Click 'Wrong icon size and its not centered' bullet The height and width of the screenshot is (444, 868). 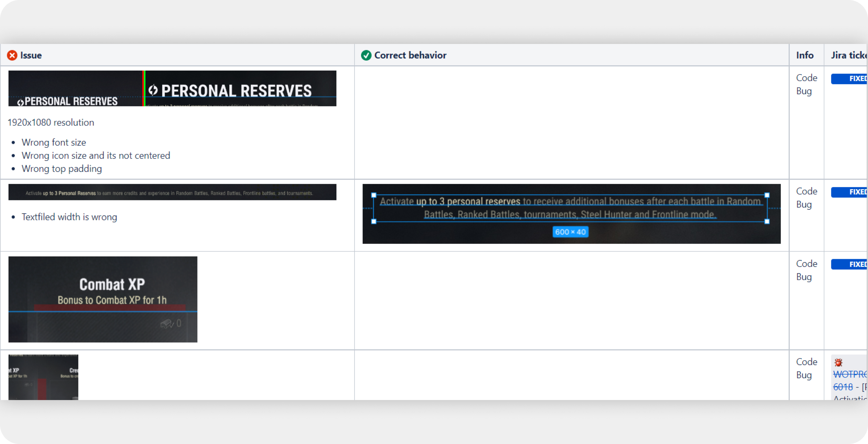click(96, 155)
